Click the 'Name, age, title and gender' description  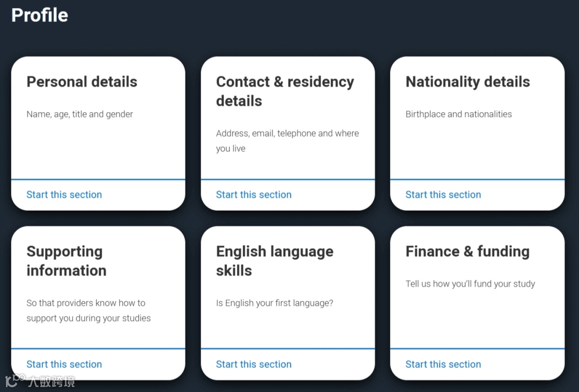click(x=80, y=114)
